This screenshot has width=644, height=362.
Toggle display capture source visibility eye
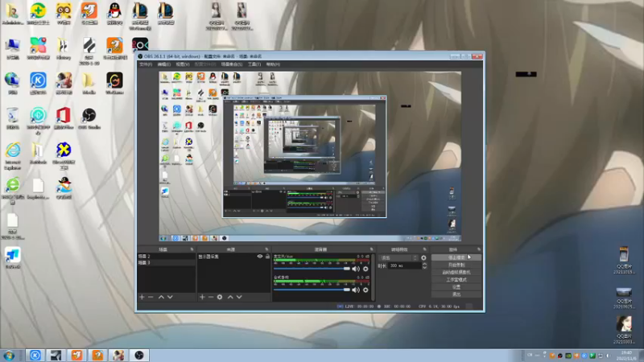coord(259,256)
